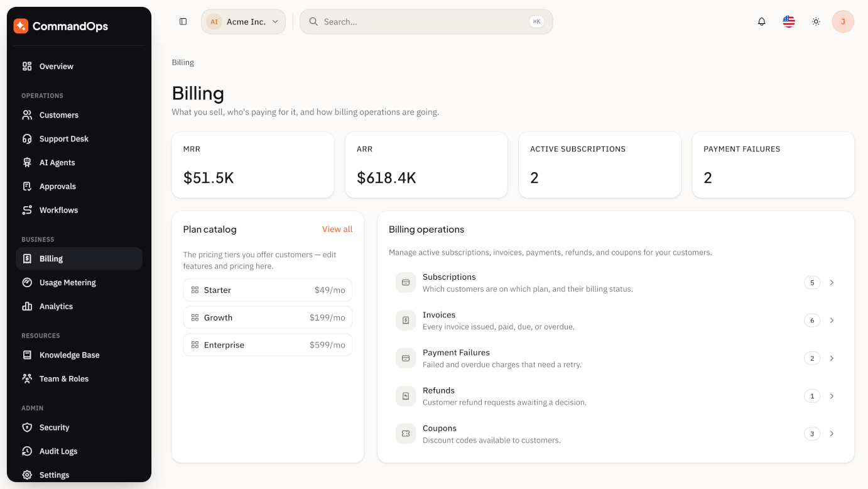Click the Usage Metering gauge icon
This screenshot has width=868, height=489.
point(27,283)
